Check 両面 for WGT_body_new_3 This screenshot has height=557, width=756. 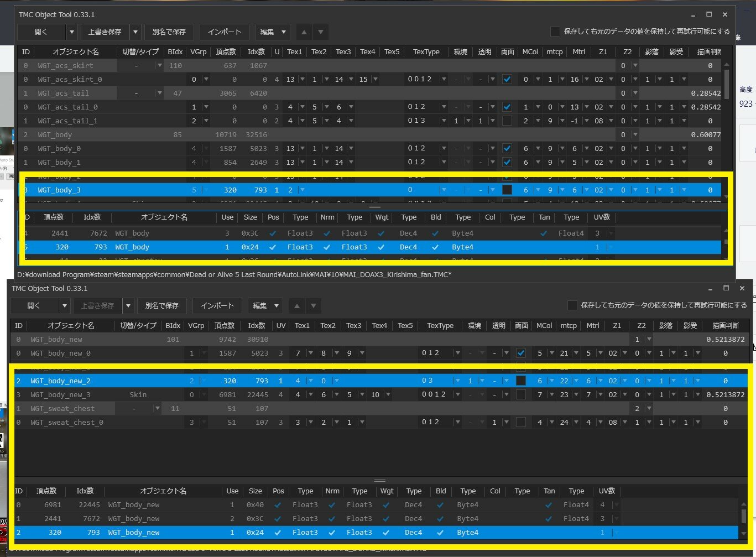coord(520,395)
